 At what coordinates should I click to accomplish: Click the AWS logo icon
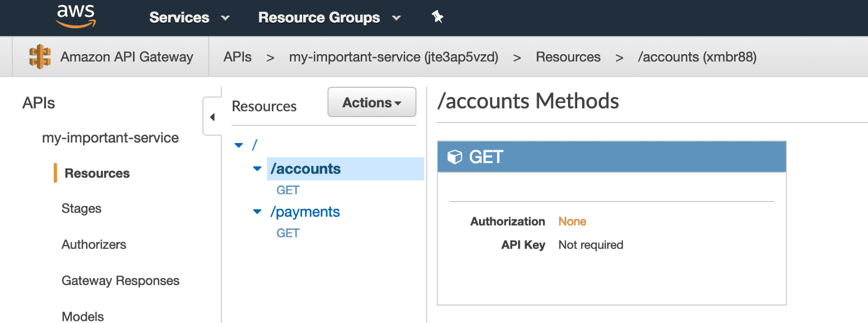[76, 16]
